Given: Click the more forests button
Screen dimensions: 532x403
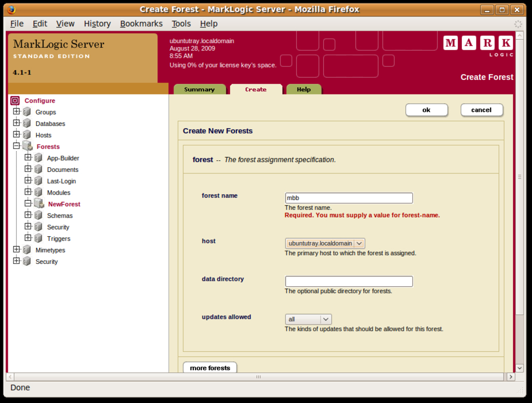Looking at the screenshot, I should pos(210,368).
